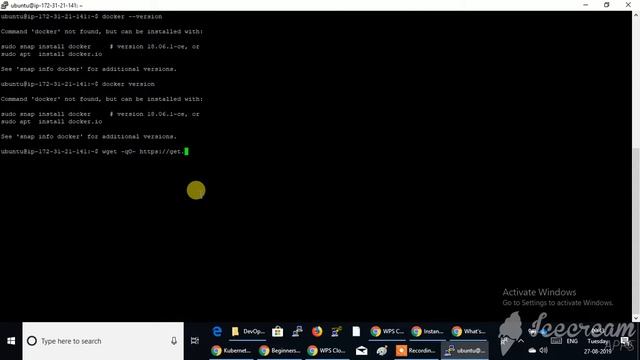Screen dimensions: 640x360
Task: Minimize the PuTTY terminal window
Action: (x=586, y=5)
